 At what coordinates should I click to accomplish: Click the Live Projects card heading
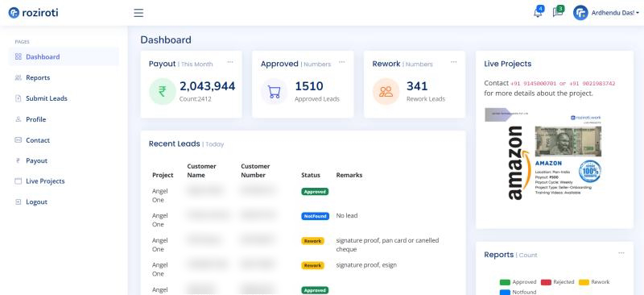tap(508, 64)
